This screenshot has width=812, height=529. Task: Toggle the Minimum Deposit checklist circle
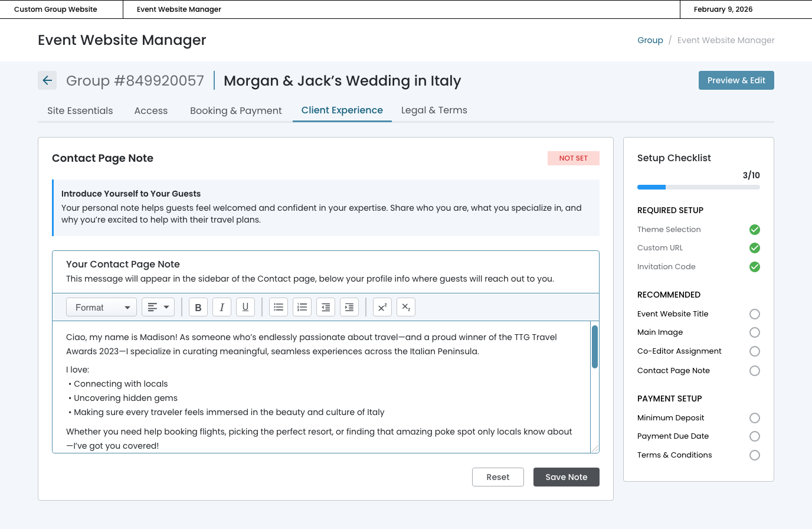coord(754,418)
